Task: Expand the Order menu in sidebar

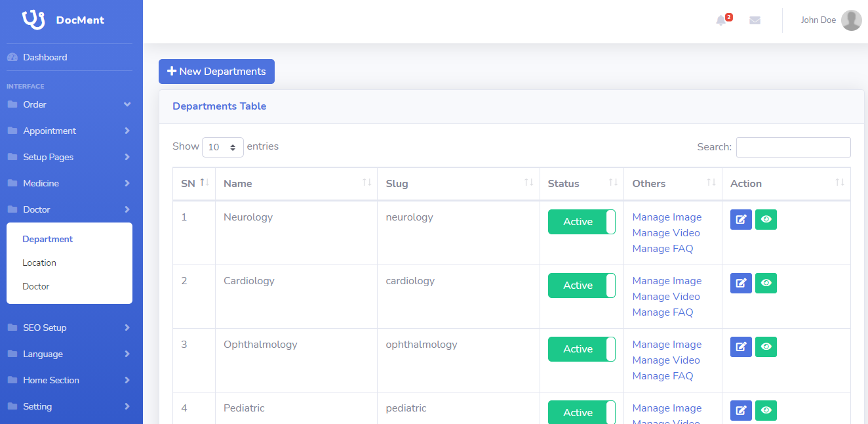Action: pyautogui.click(x=69, y=104)
